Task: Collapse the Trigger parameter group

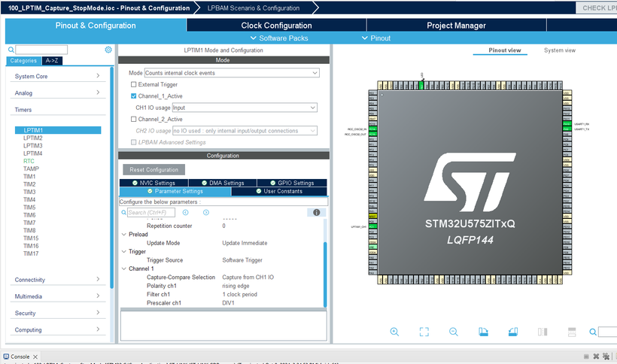Action: [124, 252]
